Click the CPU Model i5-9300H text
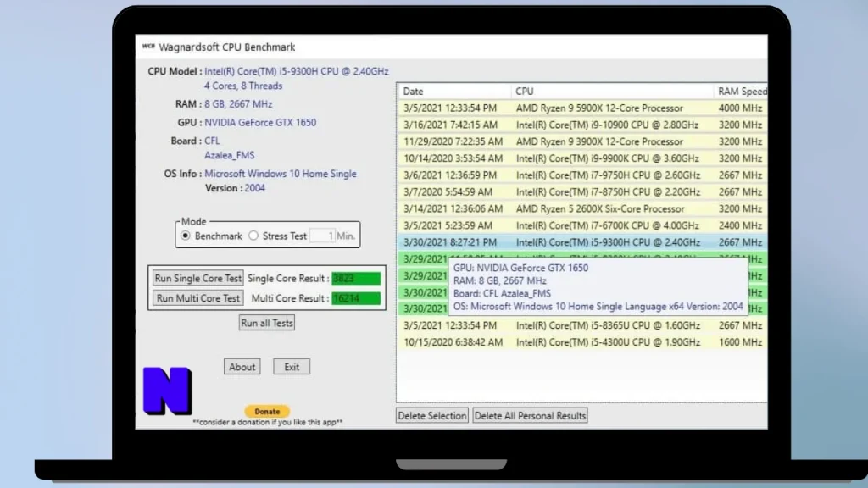Screen dimensions: 868x488 (x=296, y=71)
